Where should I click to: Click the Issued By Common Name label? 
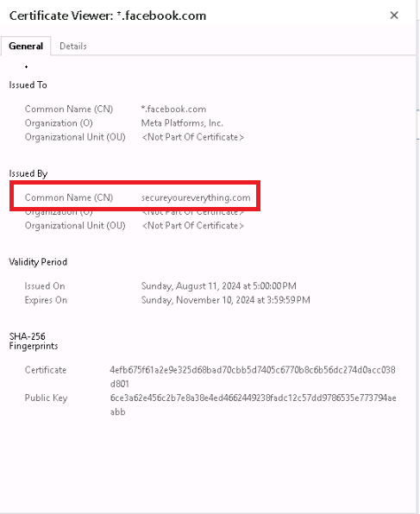pyautogui.click(x=69, y=197)
